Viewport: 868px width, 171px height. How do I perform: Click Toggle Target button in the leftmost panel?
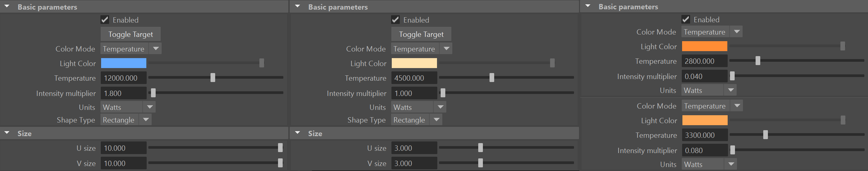pos(130,34)
